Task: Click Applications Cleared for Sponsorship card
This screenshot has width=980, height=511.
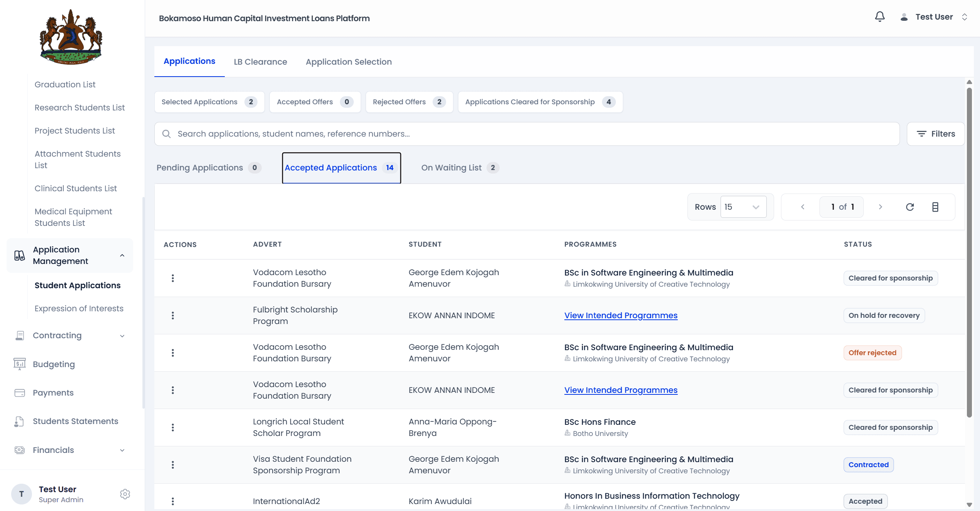Action: pos(540,102)
